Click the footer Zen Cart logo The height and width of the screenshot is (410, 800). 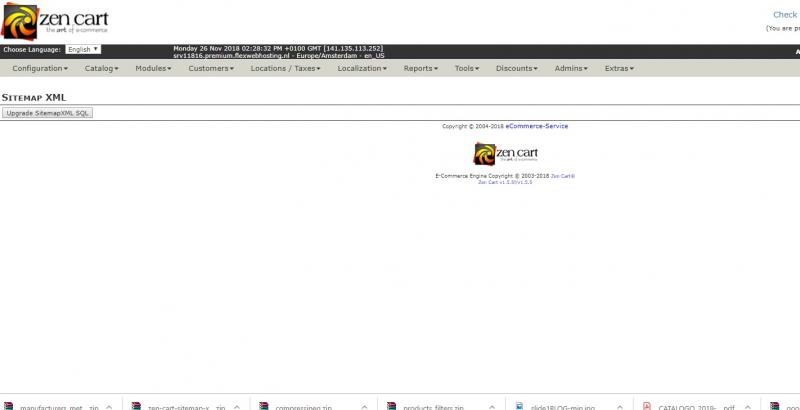506,153
